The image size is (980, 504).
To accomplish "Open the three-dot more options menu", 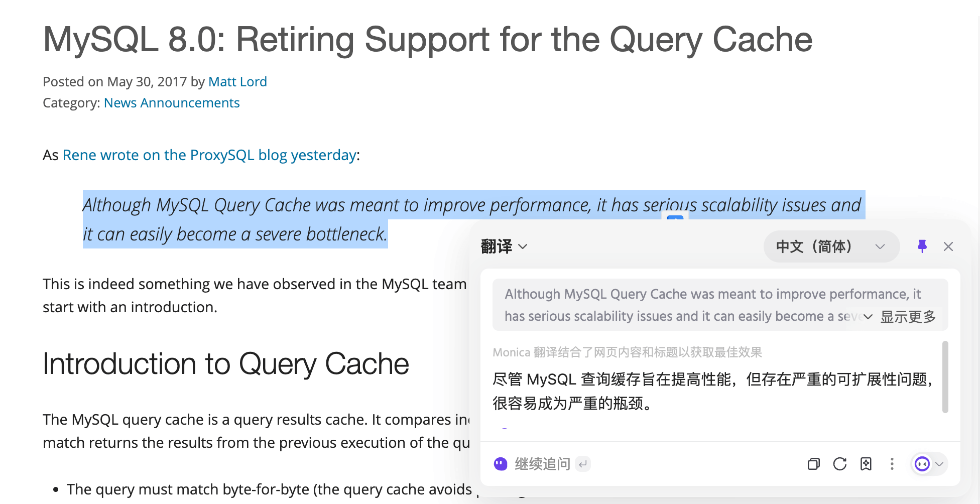I will point(892,464).
